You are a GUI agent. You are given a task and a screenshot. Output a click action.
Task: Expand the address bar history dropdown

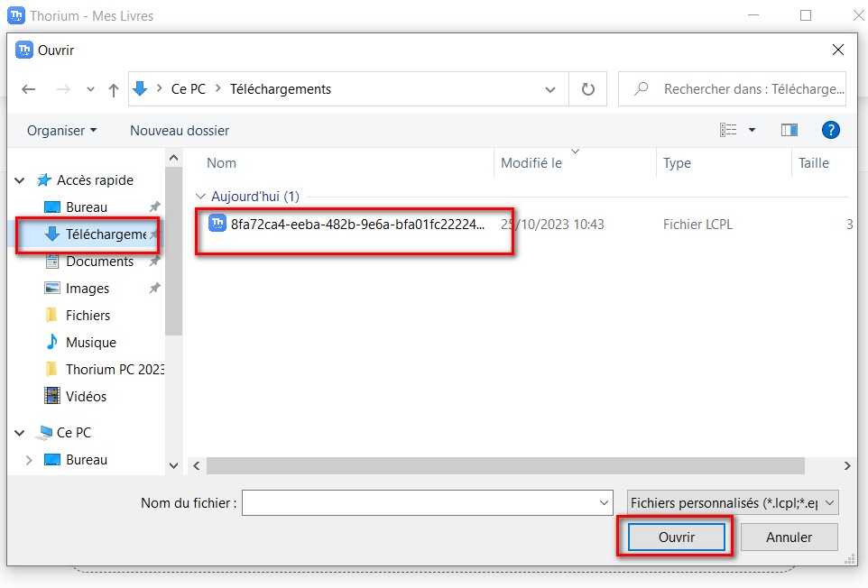pyautogui.click(x=550, y=89)
